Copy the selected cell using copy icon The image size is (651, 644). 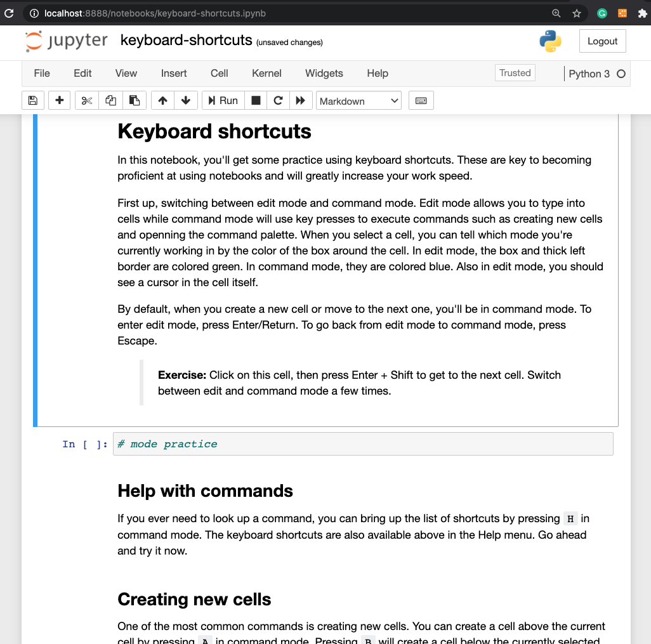coord(110,100)
